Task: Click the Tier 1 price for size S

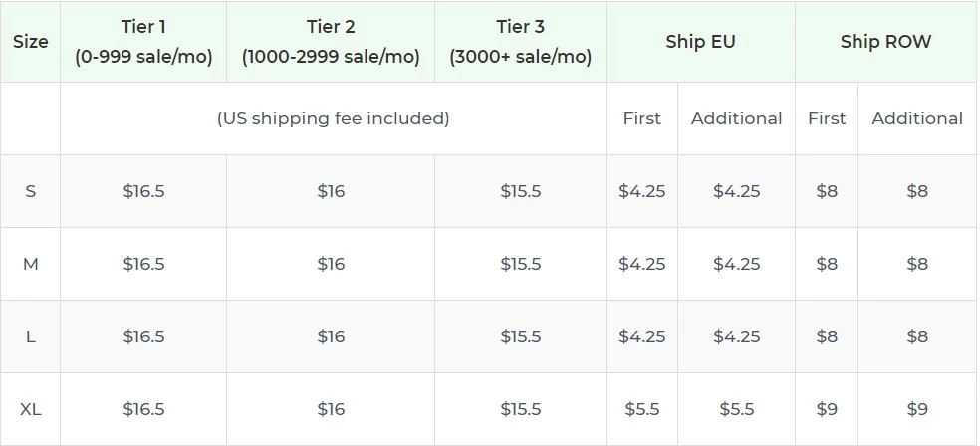Action: pos(143,191)
